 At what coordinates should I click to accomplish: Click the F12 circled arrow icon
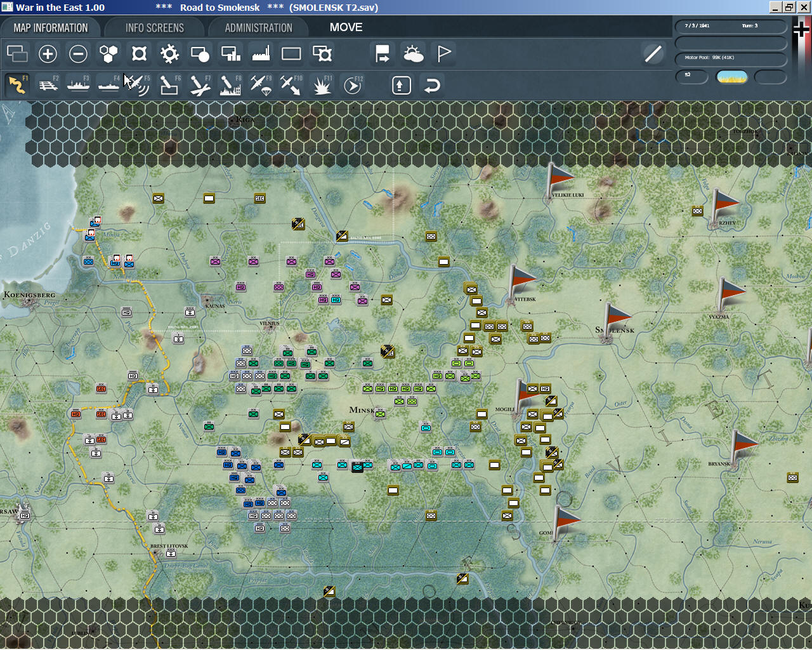point(353,85)
